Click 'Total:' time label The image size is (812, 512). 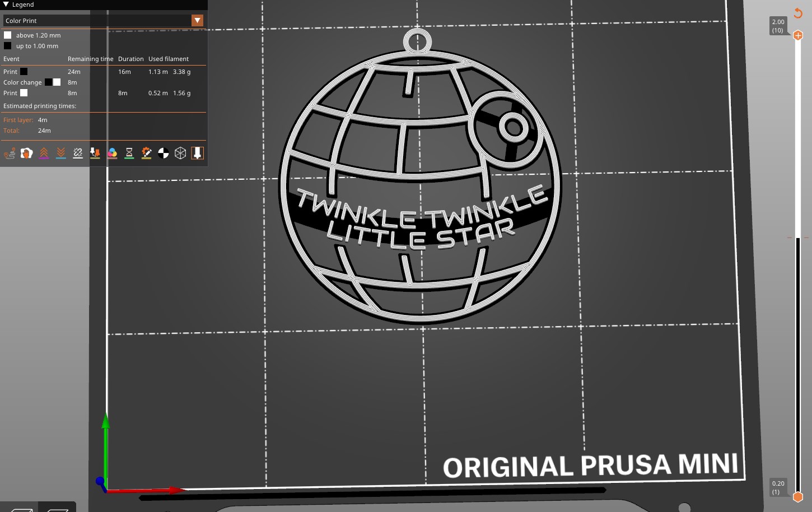point(11,131)
